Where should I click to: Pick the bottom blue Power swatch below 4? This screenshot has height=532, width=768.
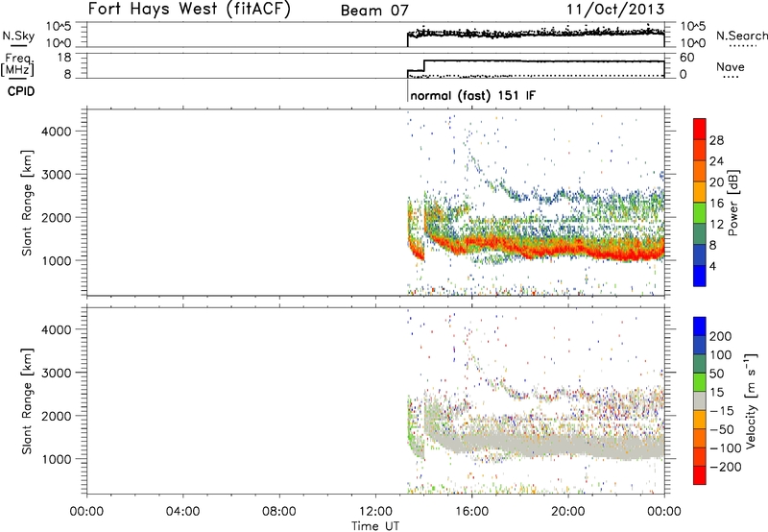point(700,276)
